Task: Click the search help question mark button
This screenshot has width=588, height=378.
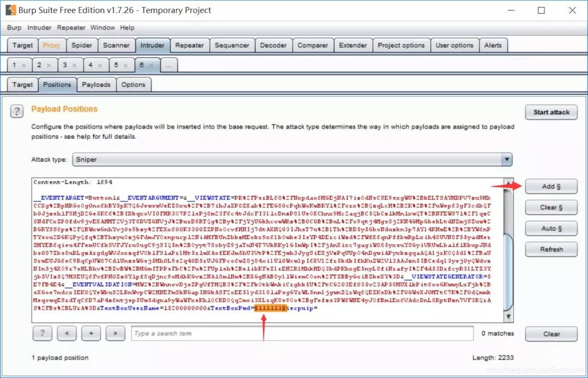Action: [x=42, y=333]
